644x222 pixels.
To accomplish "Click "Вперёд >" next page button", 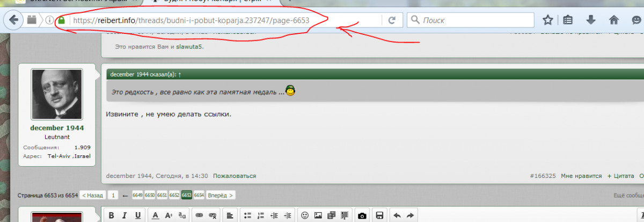I will pos(221,195).
